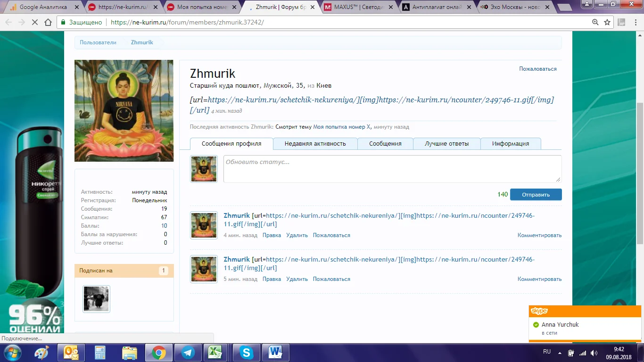The height and width of the screenshot is (362, 644).
Task: Open the followed user's avatar under Подписан на
Action: [x=96, y=299]
